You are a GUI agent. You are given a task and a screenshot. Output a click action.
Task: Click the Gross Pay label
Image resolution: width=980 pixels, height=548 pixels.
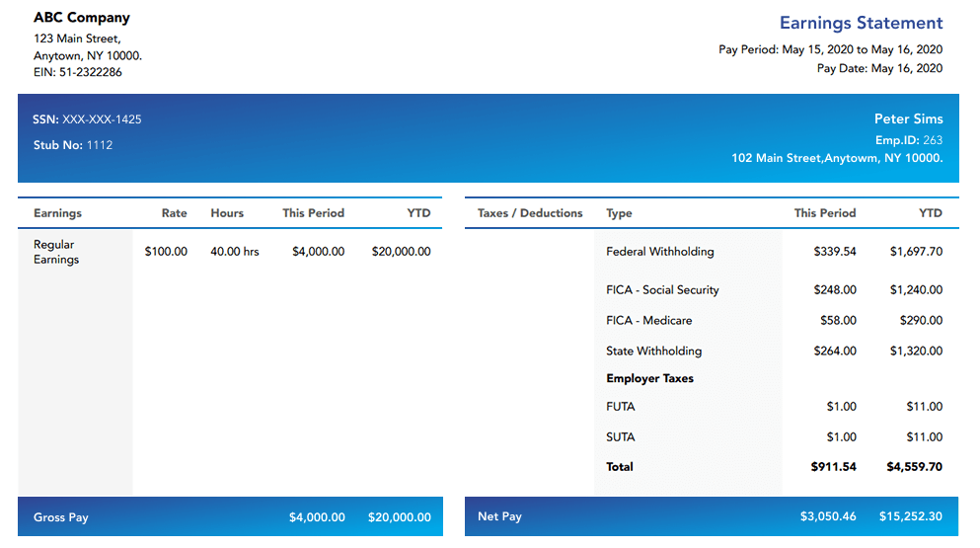point(60,517)
